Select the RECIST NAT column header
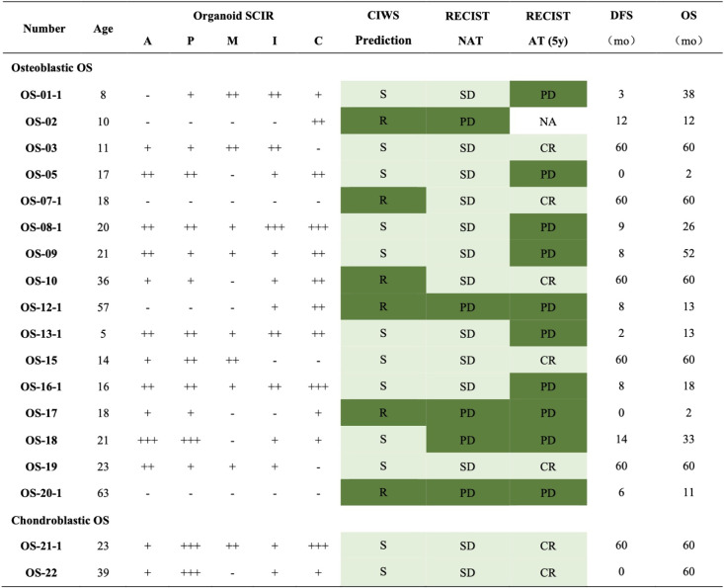This screenshot has width=724, height=588. point(467,29)
